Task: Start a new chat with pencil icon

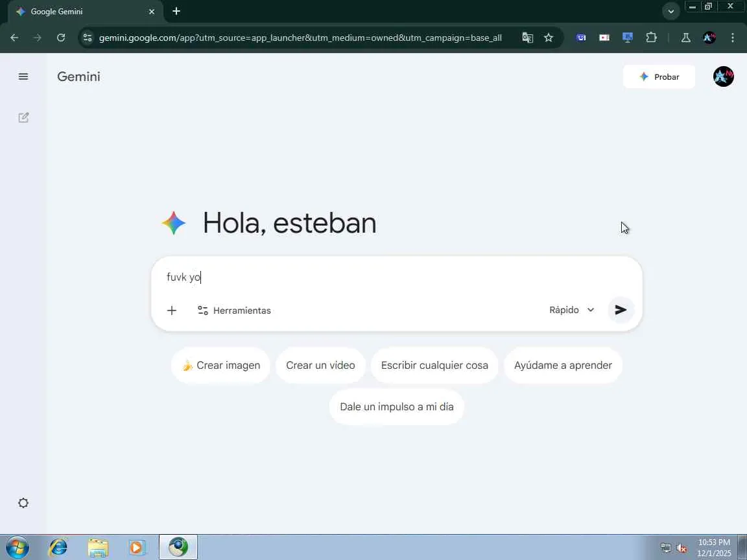Action: pos(23,117)
